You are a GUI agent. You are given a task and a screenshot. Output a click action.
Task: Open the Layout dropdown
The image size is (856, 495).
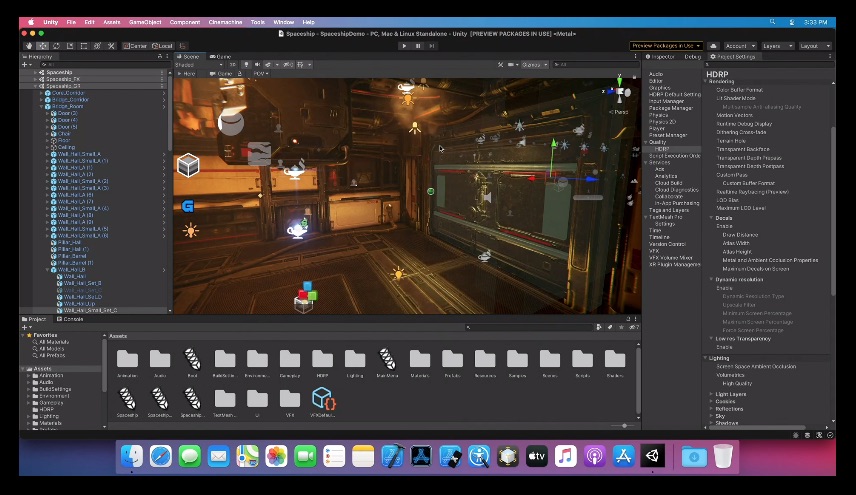coord(813,46)
